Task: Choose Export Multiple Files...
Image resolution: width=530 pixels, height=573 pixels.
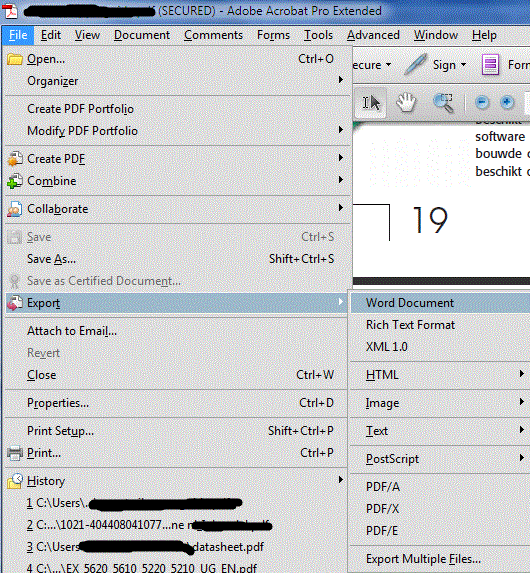Action: tap(440, 559)
